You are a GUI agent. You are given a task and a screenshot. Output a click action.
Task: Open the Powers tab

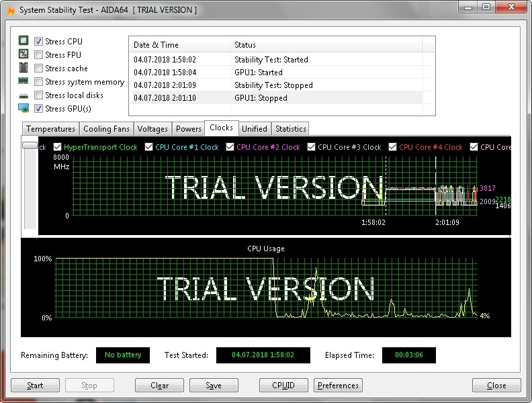point(188,129)
